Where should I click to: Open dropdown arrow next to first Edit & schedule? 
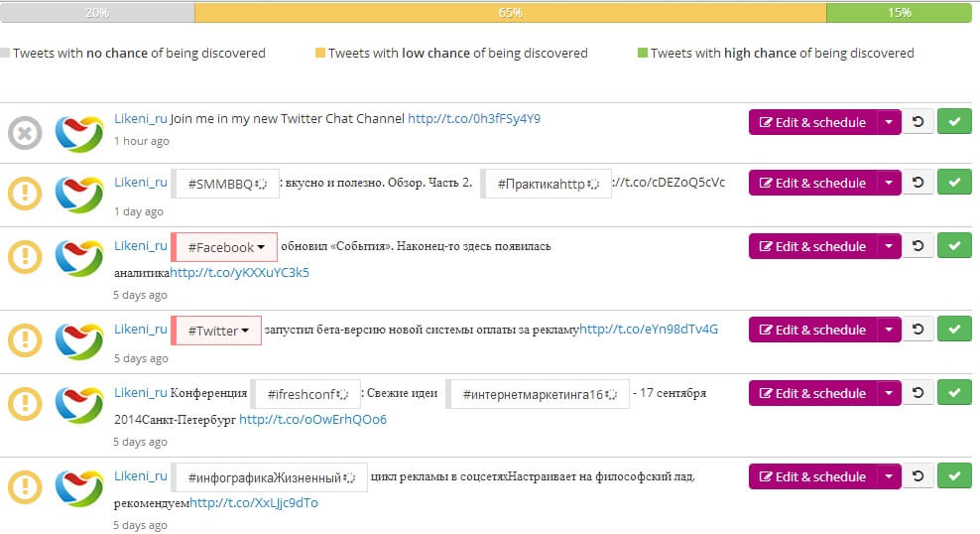(x=889, y=123)
